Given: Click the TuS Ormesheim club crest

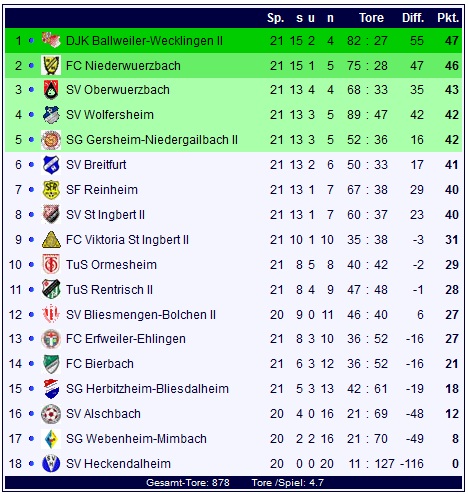Looking at the screenshot, I should pos(51,265).
